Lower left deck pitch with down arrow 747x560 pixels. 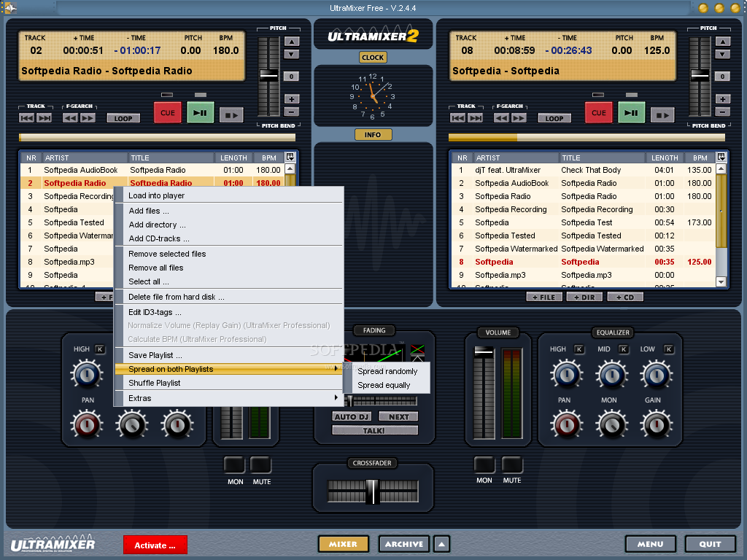pyautogui.click(x=292, y=54)
